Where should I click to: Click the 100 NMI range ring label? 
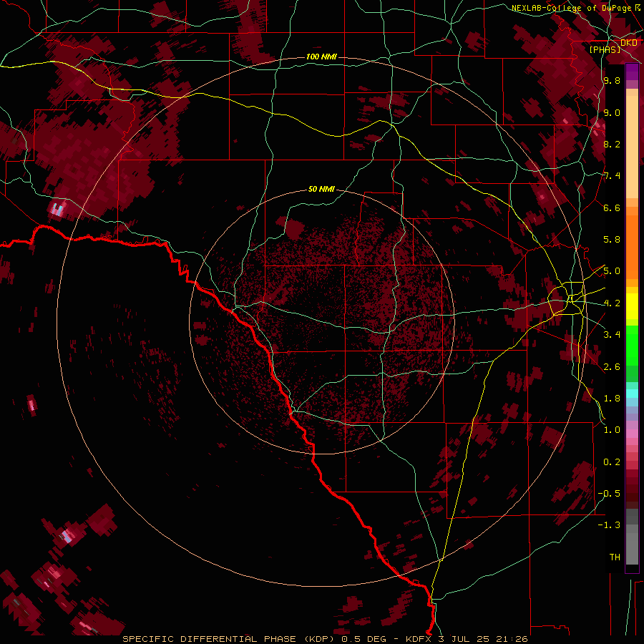coord(321,57)
